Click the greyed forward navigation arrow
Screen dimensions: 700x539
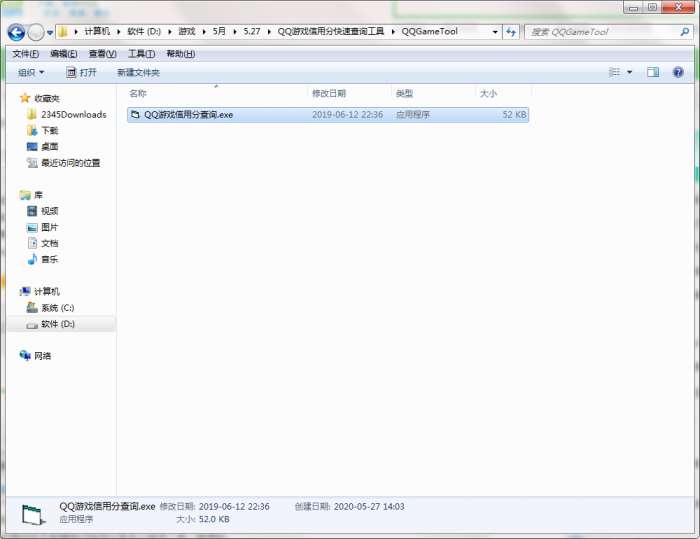[x=36, y=32]
